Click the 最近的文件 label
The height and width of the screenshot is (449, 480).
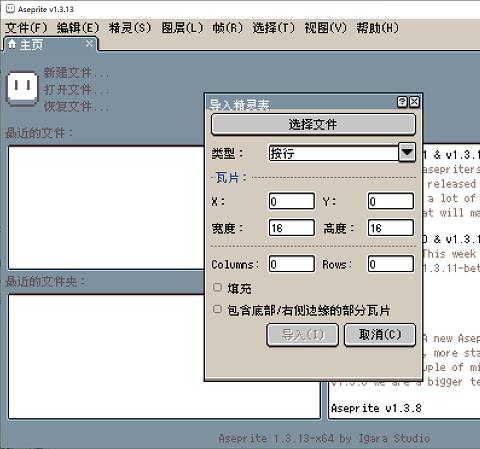coord(39,133)
